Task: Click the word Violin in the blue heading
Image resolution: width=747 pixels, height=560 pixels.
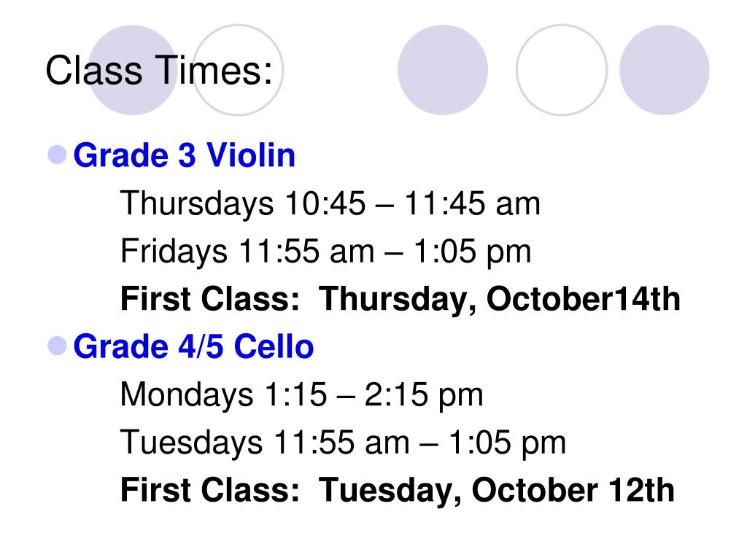Action: 251,155
